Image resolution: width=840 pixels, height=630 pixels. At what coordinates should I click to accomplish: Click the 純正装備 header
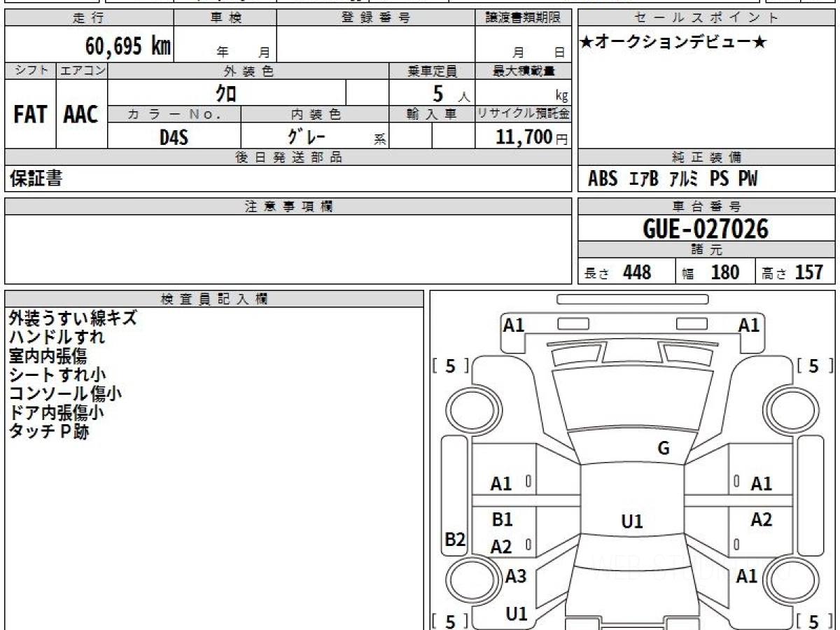pyautogui.click(x=707, y=157)
